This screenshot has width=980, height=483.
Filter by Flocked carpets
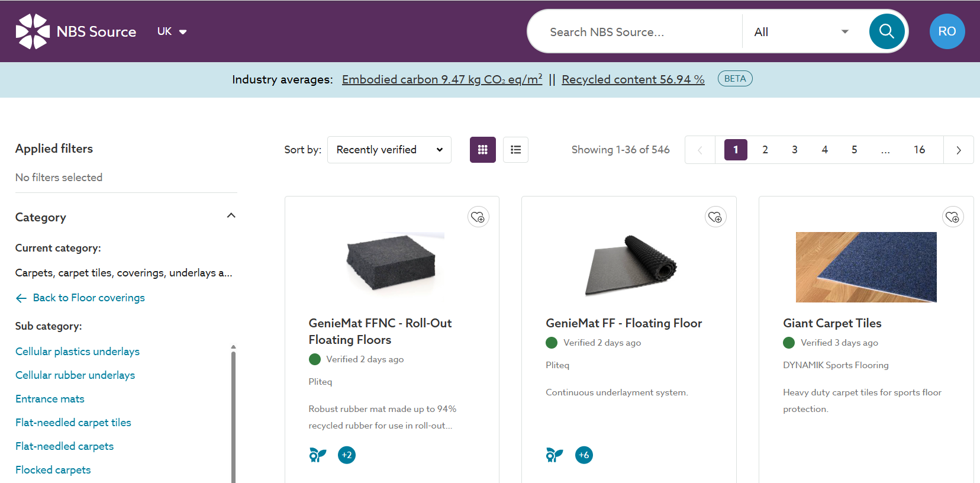click(53, 470)
